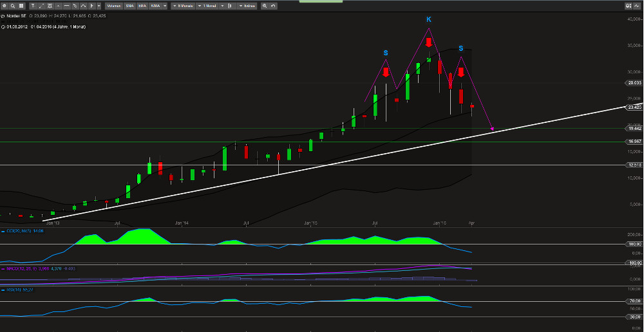The image size is (644, 332).
Task: Open the table grid view icon
Action: pos(21,6)
